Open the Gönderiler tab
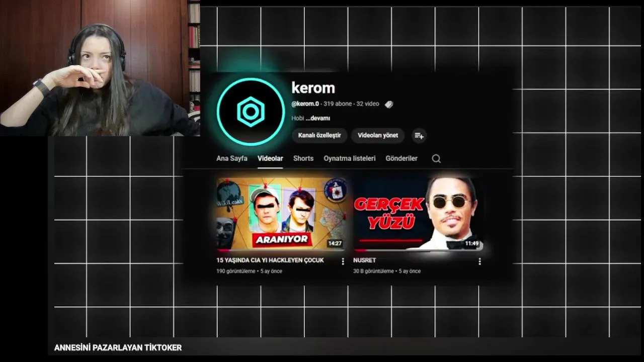The width and height of the screenshot is (644, 362). (x=401, y=158)
